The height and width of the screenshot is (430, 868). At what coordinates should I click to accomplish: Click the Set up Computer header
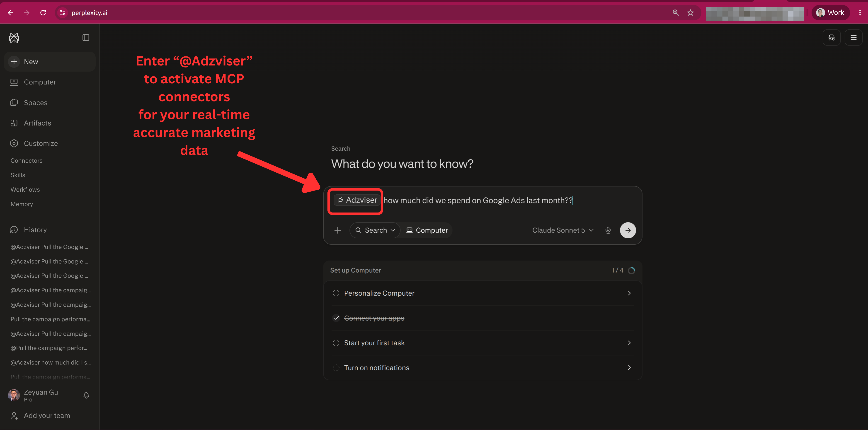[x=356, y=270]
